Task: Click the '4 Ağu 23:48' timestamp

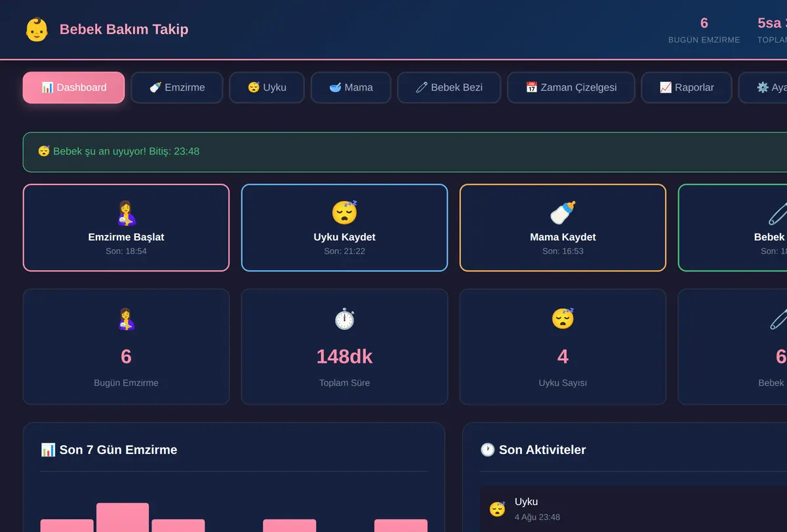Action: [x=537, y=517]
